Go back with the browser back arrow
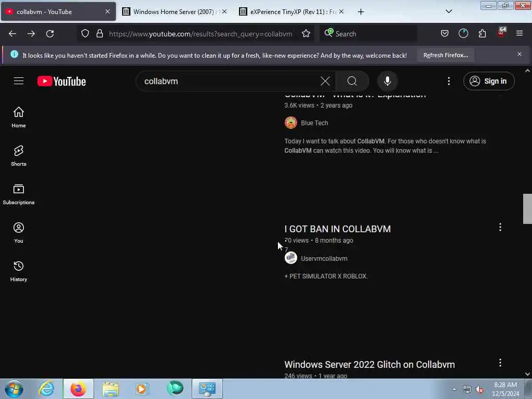This screenshot has height=399, width=532. [x=12, y=34]
